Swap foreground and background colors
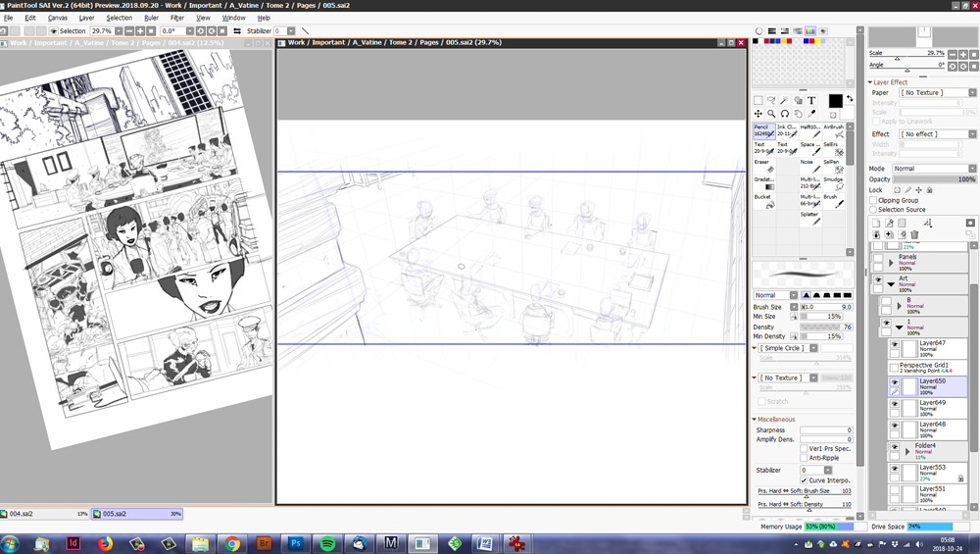 (850, 98)
